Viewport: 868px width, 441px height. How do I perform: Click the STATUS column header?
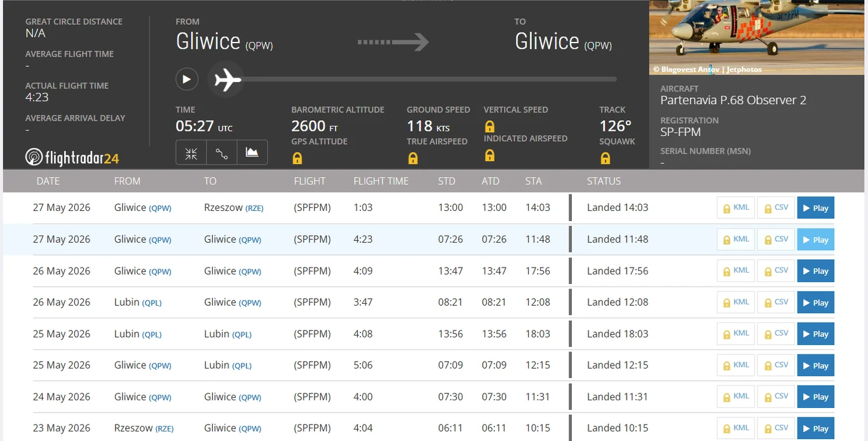tap(604, 181)
